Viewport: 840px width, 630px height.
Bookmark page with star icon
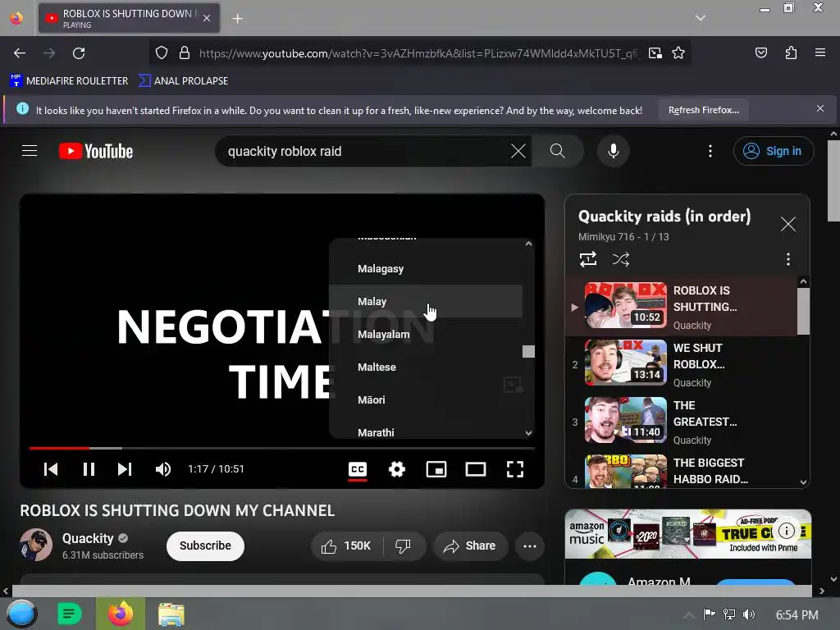tap(678, 53)
